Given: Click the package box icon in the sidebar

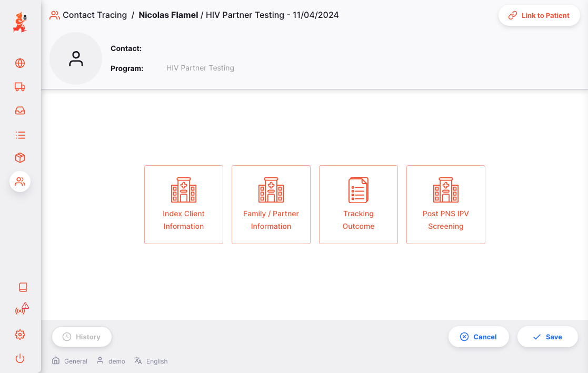Looking at the screenshot, I should click(x=20, y=158).
